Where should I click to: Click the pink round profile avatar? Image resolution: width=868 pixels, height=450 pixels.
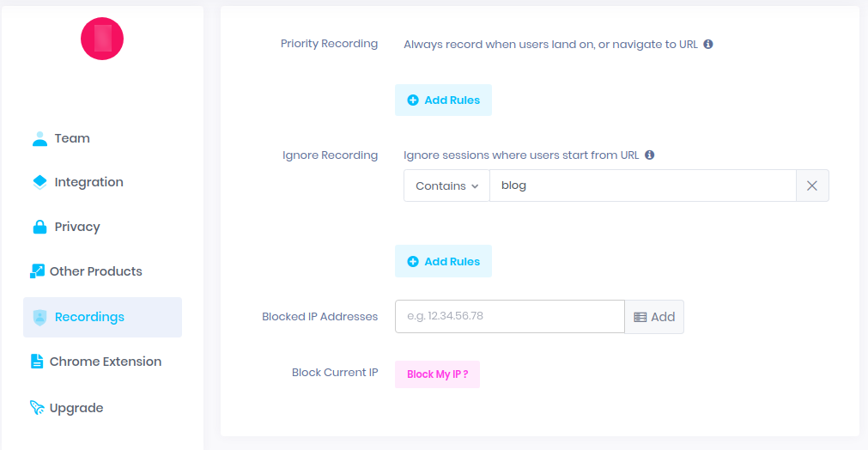coord(102,39)
